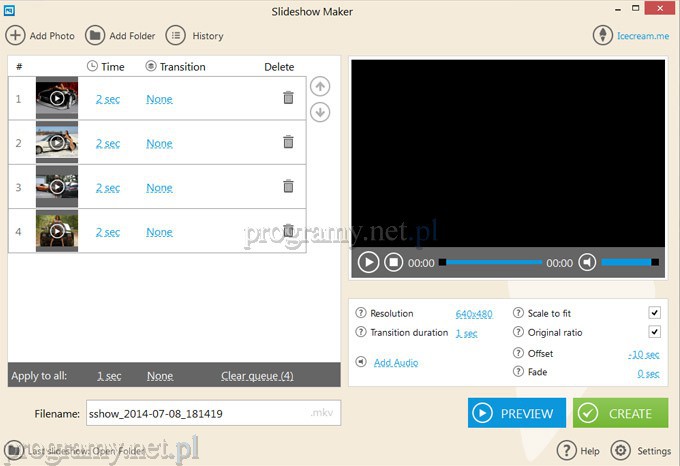
Task: Click the green CREATE button
Action: tap(612, 413)
